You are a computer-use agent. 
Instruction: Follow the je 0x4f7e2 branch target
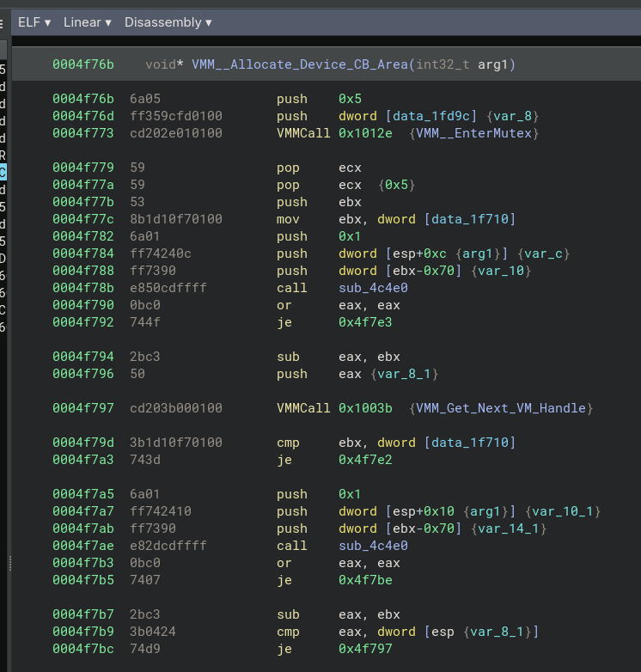(x=366, y=460)
